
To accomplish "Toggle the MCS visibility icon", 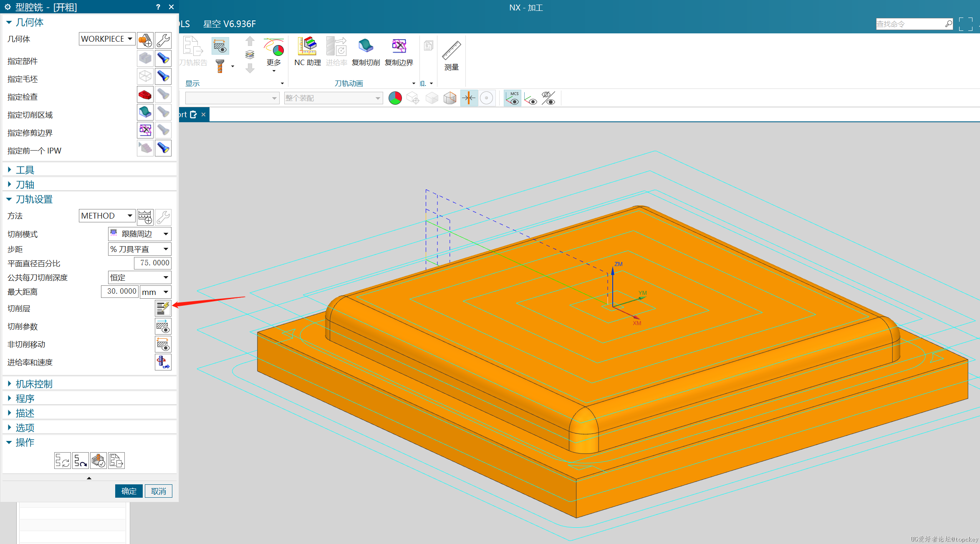I will click(513, 98).
